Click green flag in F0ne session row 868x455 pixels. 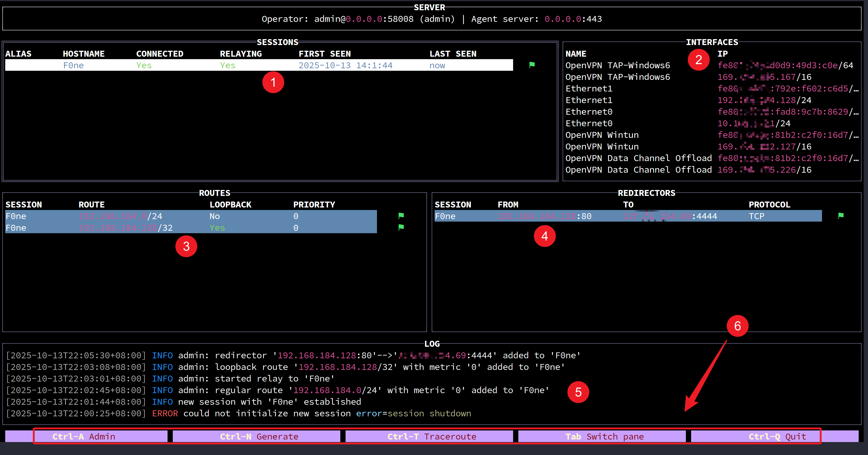click(532, 65)
